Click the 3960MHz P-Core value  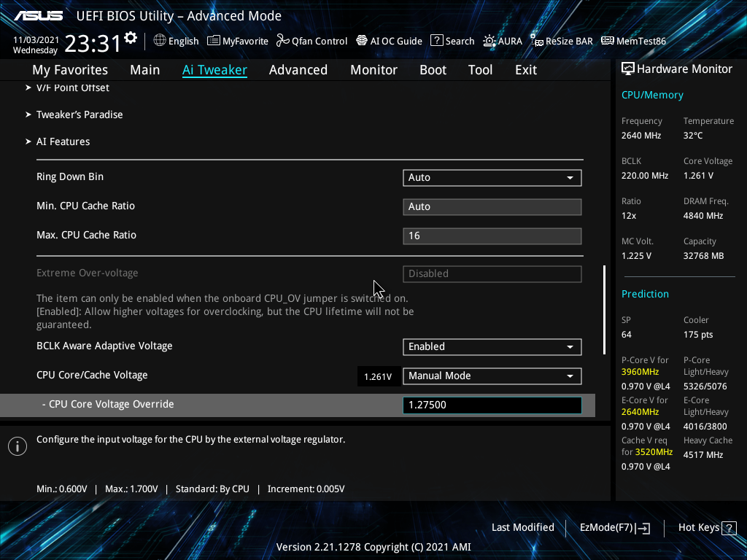tap(640, 372)
